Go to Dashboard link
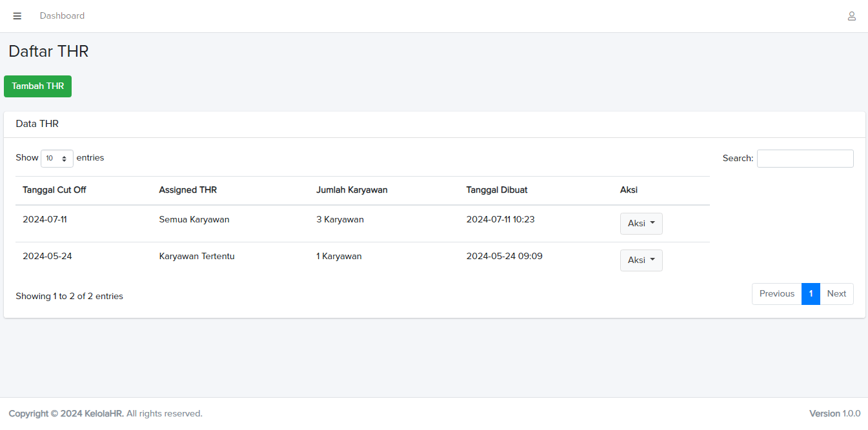 62,16
